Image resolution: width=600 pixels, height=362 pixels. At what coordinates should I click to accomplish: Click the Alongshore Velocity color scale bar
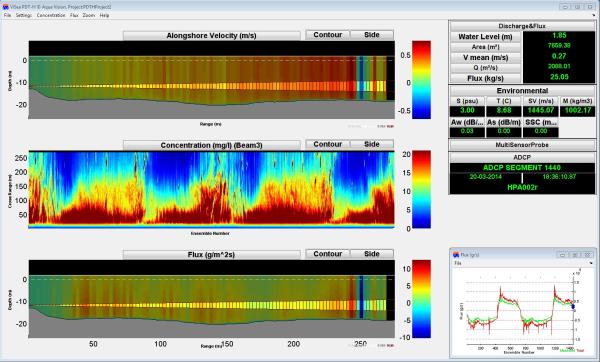(421, 80)
